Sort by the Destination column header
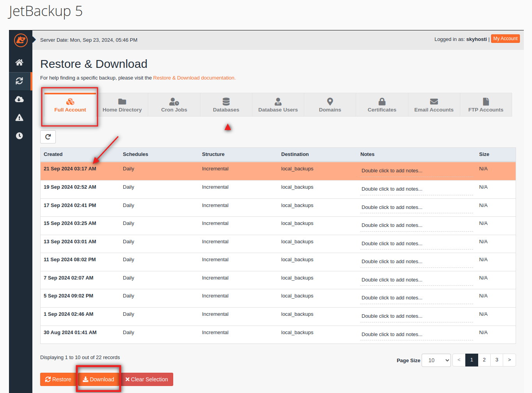The width and height of the screenshot is (532, 393). pos(295,154)
